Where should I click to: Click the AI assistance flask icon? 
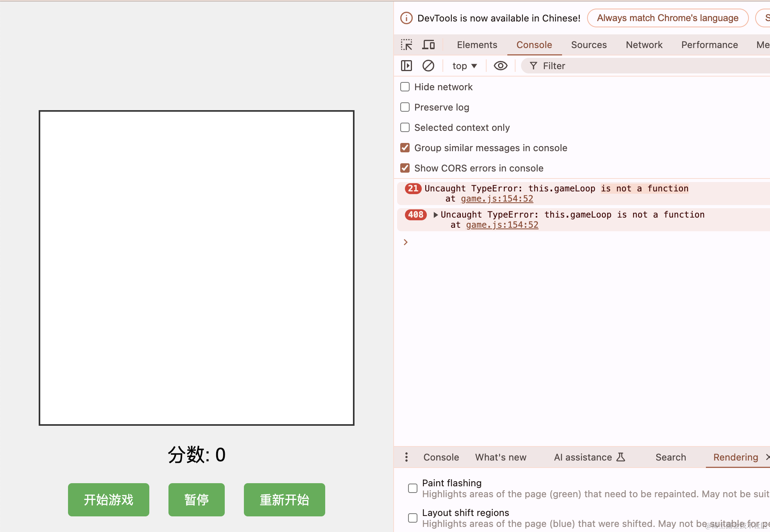pyautogui.click(x=621, y=457)
